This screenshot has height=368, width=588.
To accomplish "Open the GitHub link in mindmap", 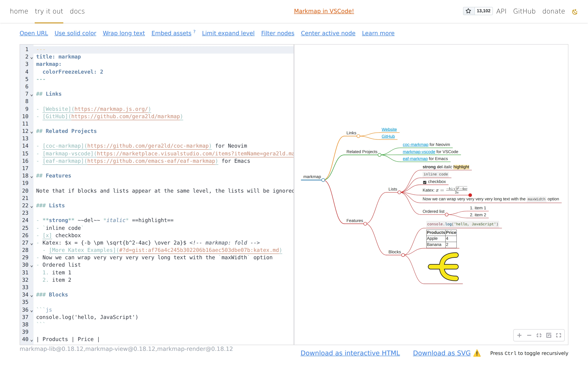I will (388, 136).
